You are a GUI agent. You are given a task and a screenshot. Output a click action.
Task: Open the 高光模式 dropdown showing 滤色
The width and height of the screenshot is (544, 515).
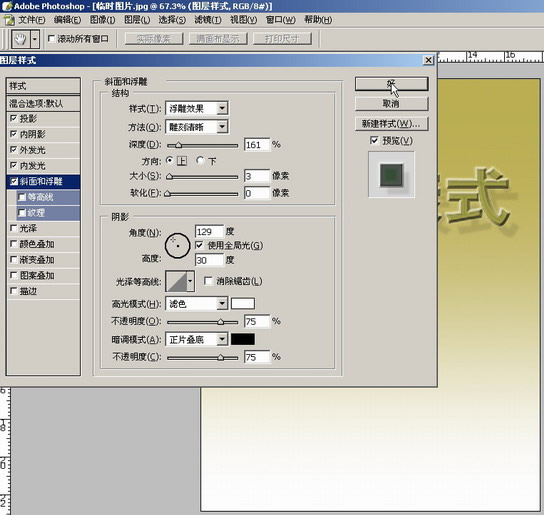point(197,304)
